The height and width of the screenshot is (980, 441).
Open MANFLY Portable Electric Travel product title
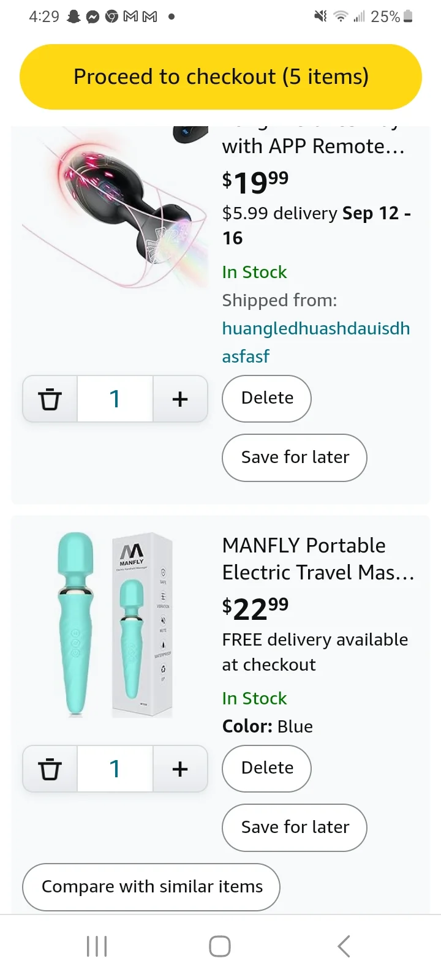[x=318, y=559]
